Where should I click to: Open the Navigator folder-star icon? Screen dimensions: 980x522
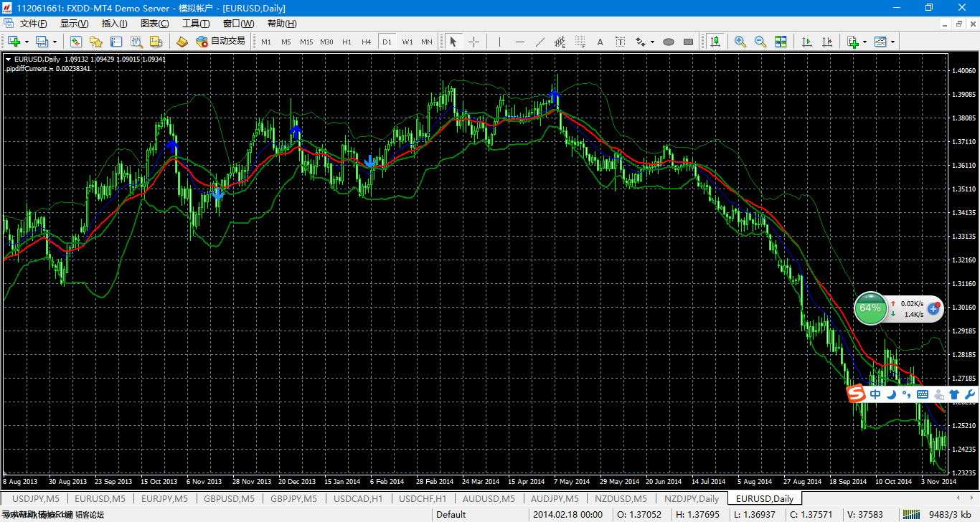(x=96, y=42)
